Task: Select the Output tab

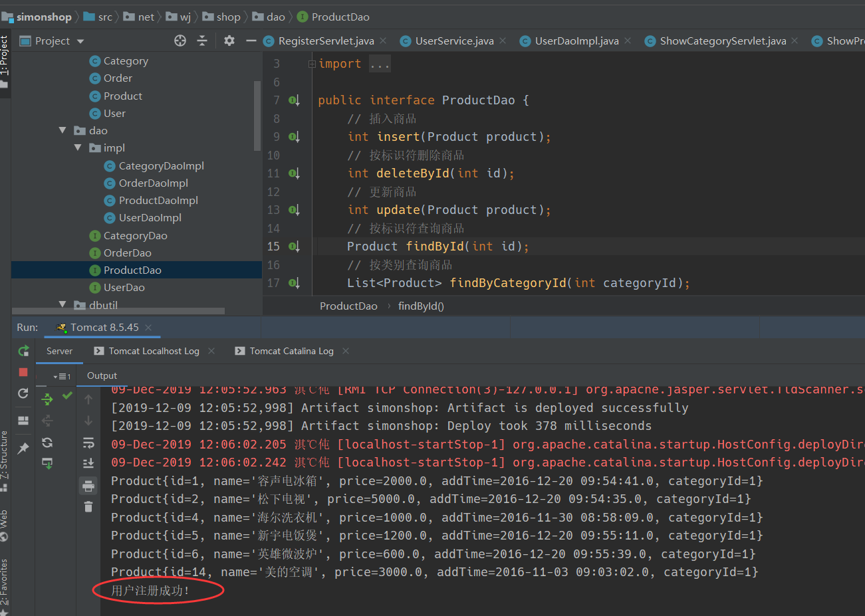Action: click(x=102, y=375)
